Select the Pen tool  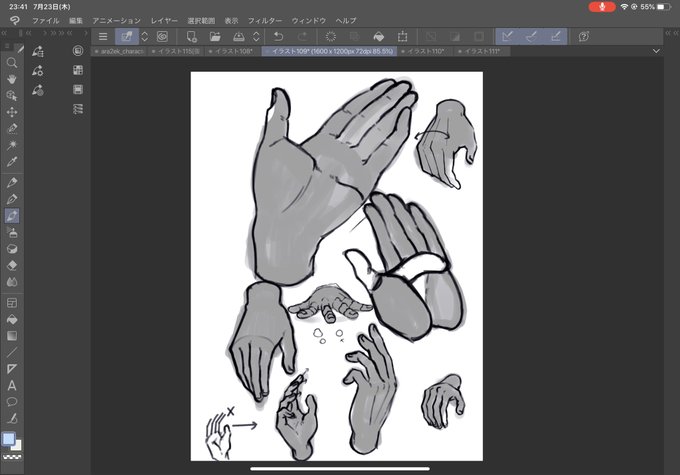(x=12, y=183)
